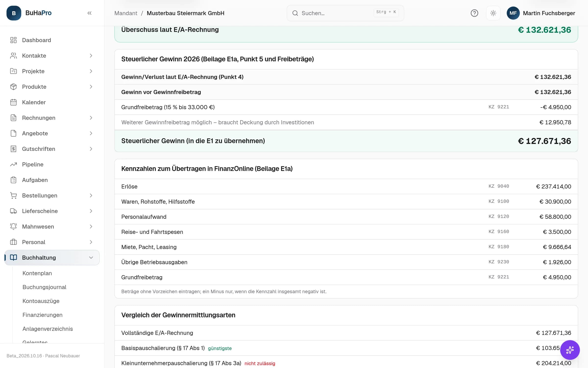The width and height of the screenshot is (588, 368).
Task: Click the 'nicht zulässig' label on Kleinunternehmerpauschalierung
Action: [260, 363]
